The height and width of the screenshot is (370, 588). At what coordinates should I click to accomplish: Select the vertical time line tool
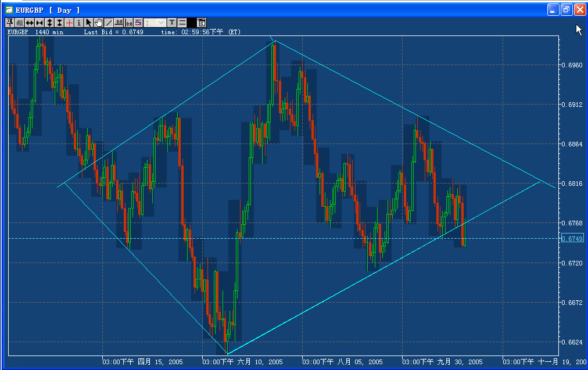(x=128, y=23)
